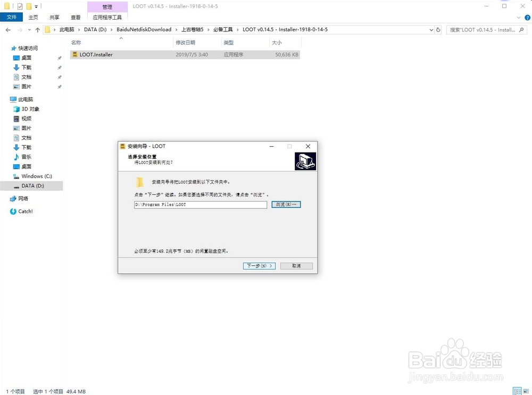
Task: Click the folder icon in address bar
Action: [47, 30]
